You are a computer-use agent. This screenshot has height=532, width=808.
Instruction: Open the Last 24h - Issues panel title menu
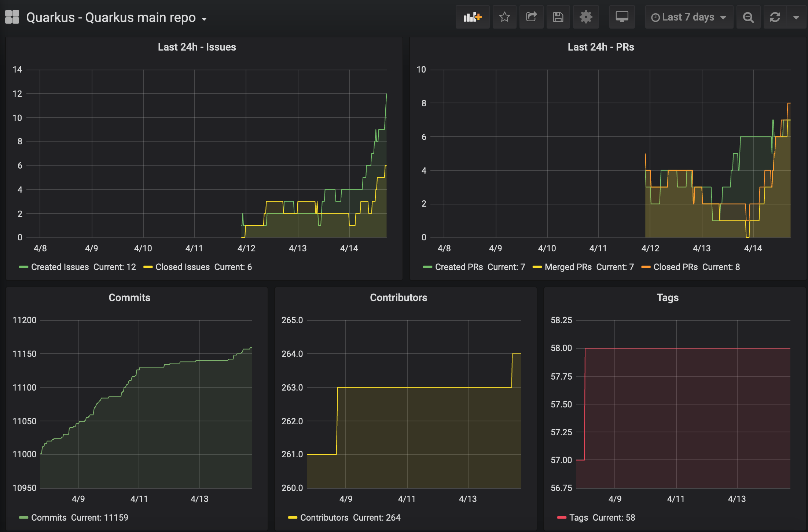[197, 47]
